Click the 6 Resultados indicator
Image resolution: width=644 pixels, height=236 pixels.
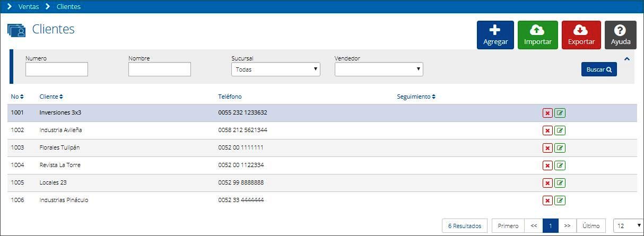465,226
